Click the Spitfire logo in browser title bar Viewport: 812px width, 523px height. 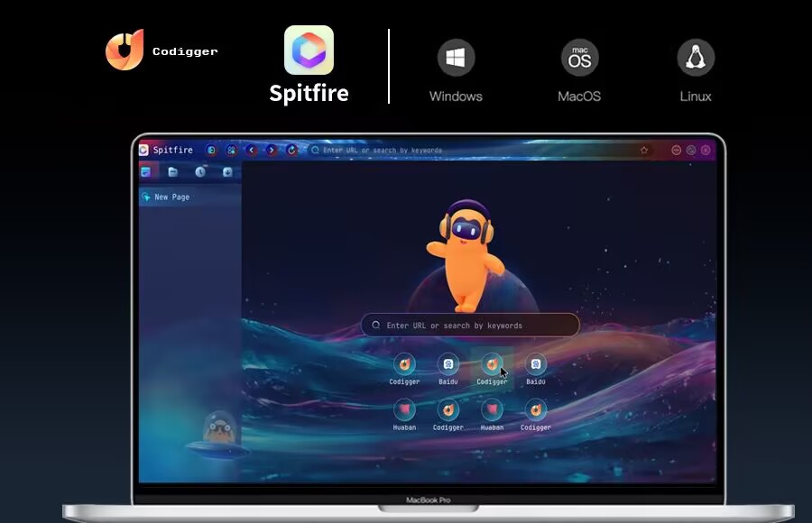tap(144, 151)
